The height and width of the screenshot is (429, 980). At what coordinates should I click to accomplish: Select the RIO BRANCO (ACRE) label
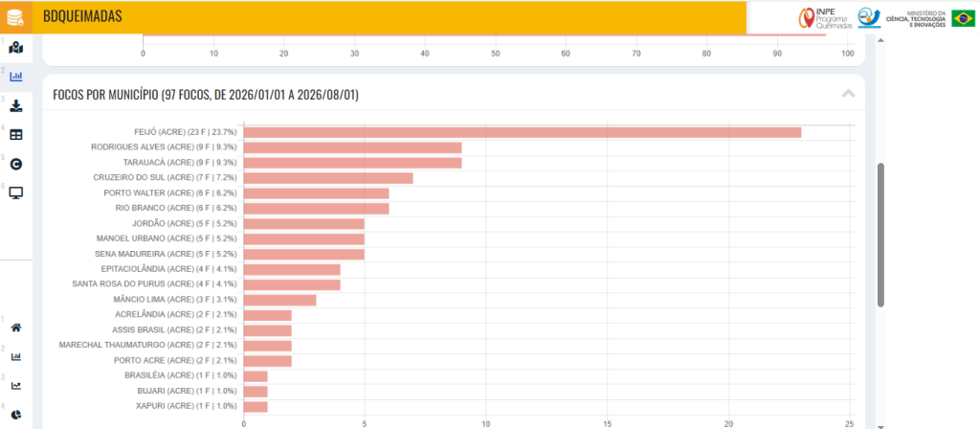(177, 208)
